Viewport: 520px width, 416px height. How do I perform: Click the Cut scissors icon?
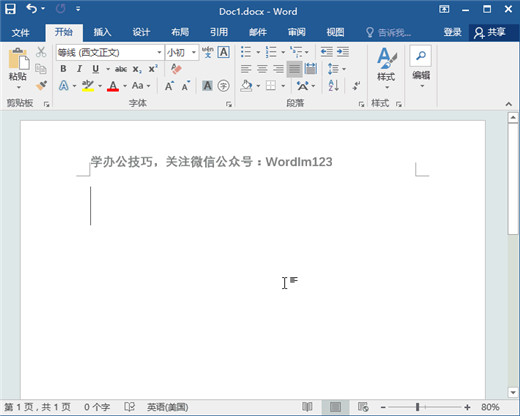41,52
